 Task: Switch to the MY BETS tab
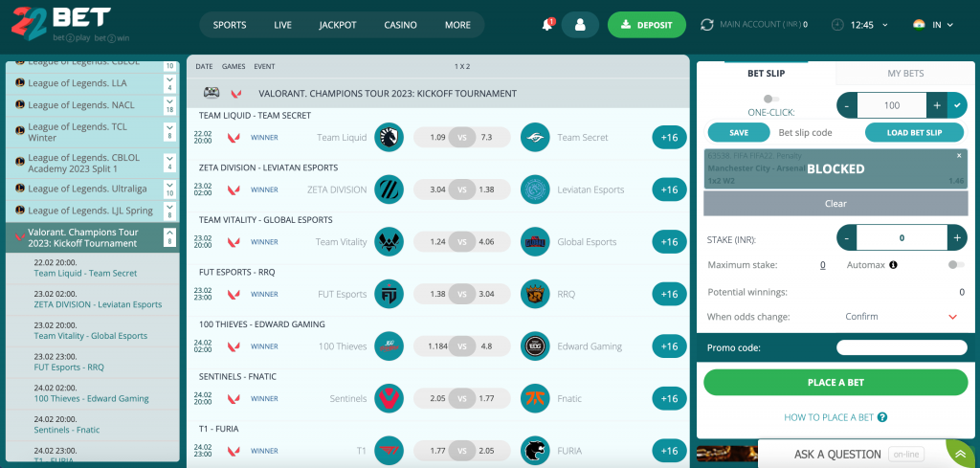tap(905, 73)
